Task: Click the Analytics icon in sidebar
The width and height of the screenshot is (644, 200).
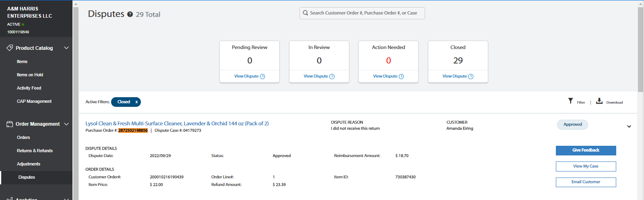Action: click(10, 198)
